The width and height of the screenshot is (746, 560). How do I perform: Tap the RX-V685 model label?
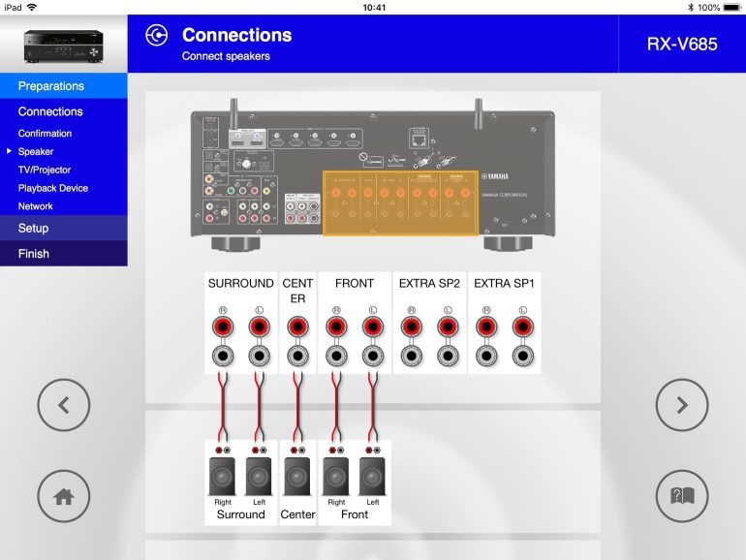(682, 45)
